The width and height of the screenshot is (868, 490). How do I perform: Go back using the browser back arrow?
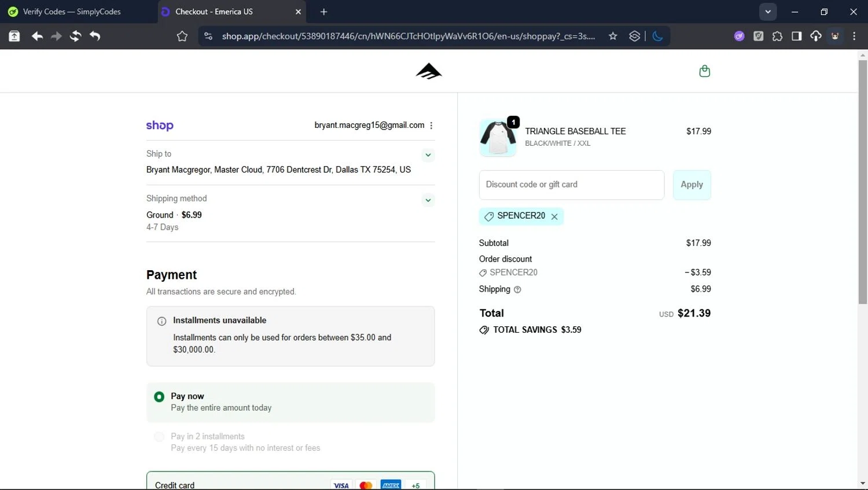[37, 36]
